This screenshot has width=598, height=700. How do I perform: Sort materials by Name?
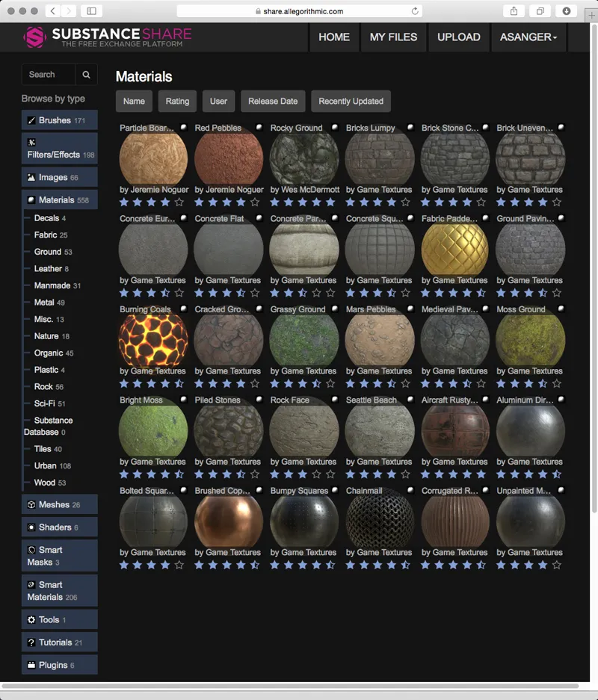point(134,102)
